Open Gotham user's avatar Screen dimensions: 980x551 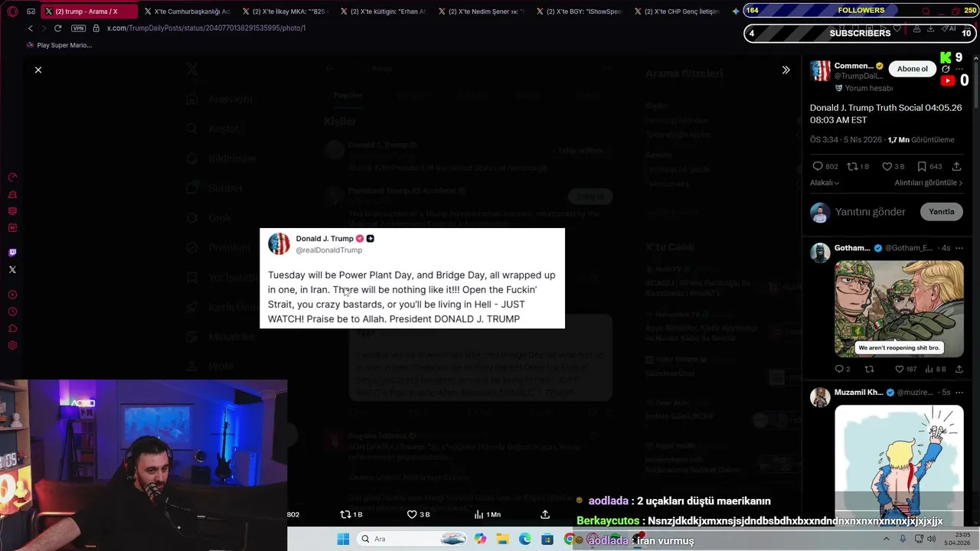click(x=820, y=253)
